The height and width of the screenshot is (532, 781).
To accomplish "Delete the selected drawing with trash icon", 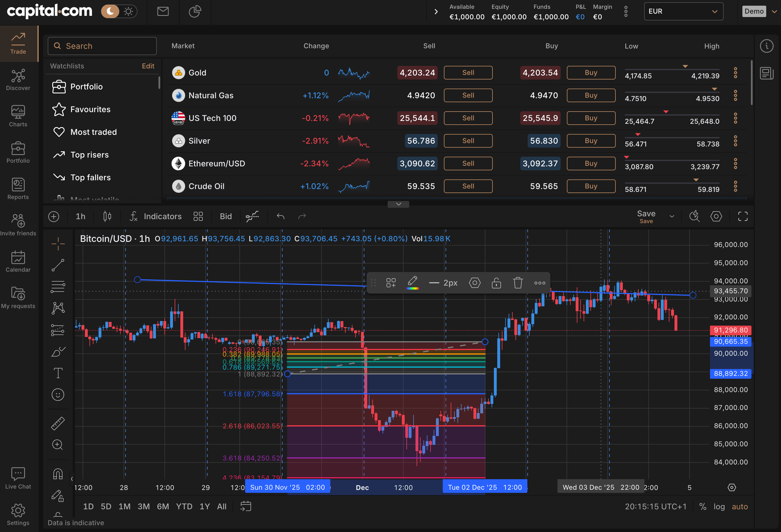I will 517,283.
